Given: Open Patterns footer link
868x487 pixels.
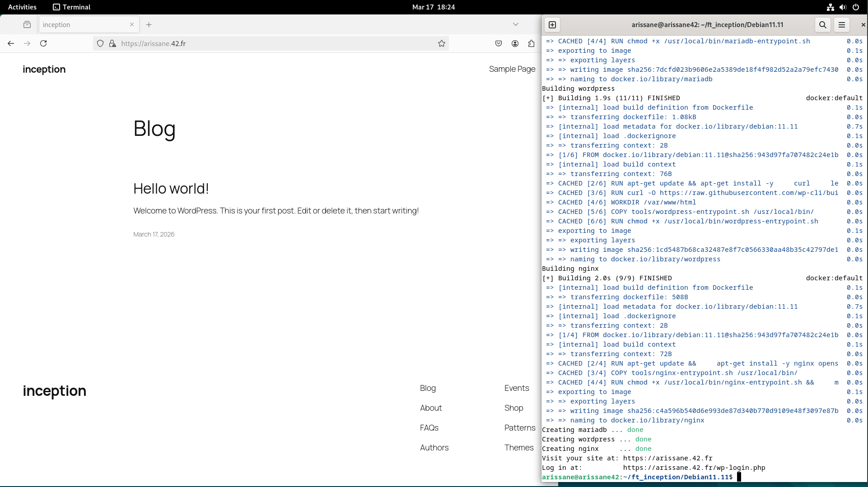Looking at the screenshot, I should (x=520, y=428).
